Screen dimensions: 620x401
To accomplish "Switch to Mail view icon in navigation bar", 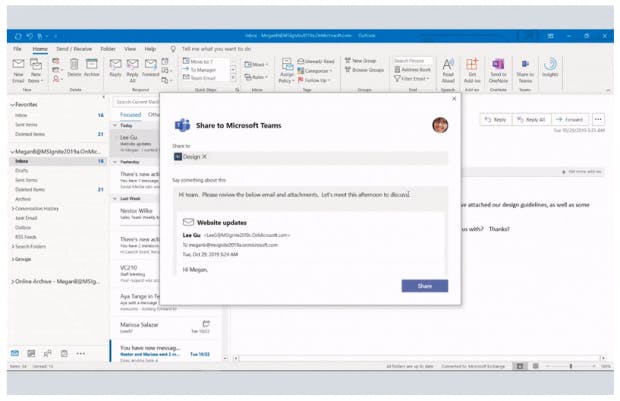I will pyautogui.click(x=15, y=353).
